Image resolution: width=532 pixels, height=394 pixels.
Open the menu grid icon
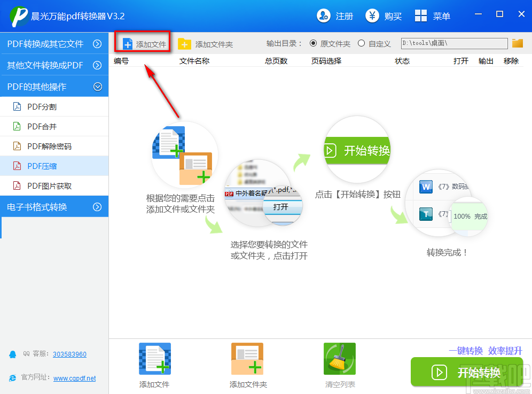point(421,16)
